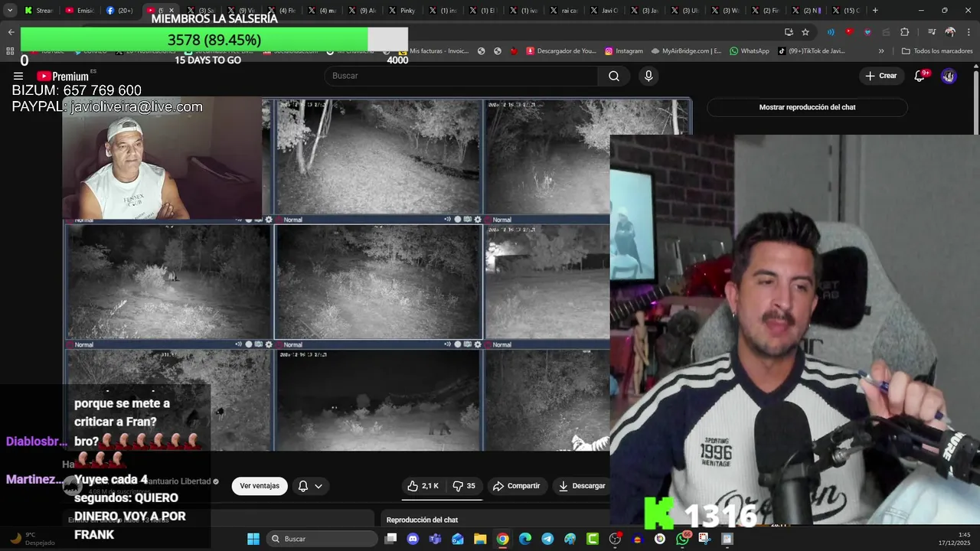The image size is (980, 551).
Task: Bookmark this page with the star icon
Action: pos(805,32)
